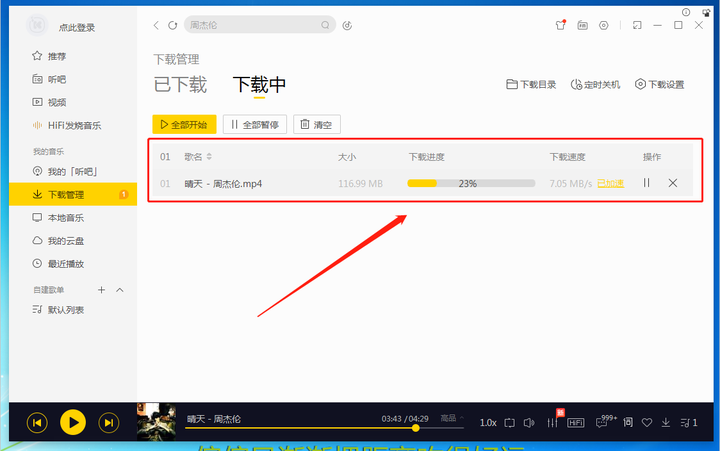Open the hexagon settings icon in title bar
This screenshot has height=451, width=720.
pyautogui.click(x=604, y=25)
